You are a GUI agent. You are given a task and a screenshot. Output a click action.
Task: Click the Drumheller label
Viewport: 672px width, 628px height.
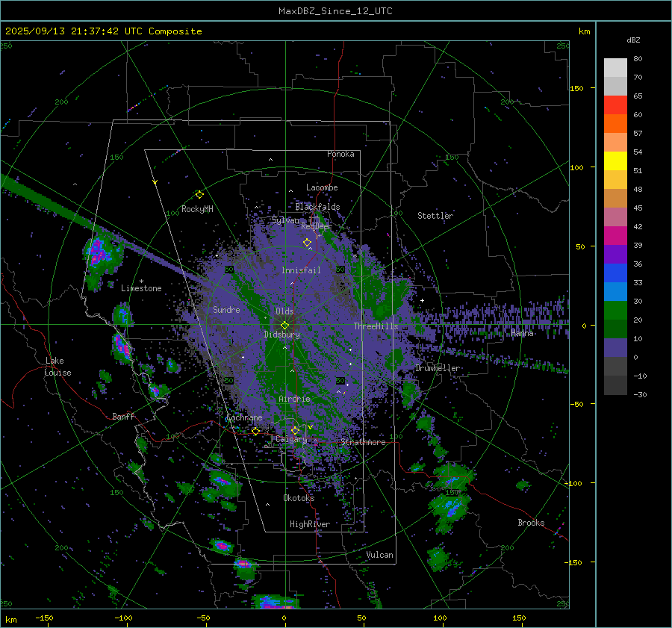[x=438, y=368]
